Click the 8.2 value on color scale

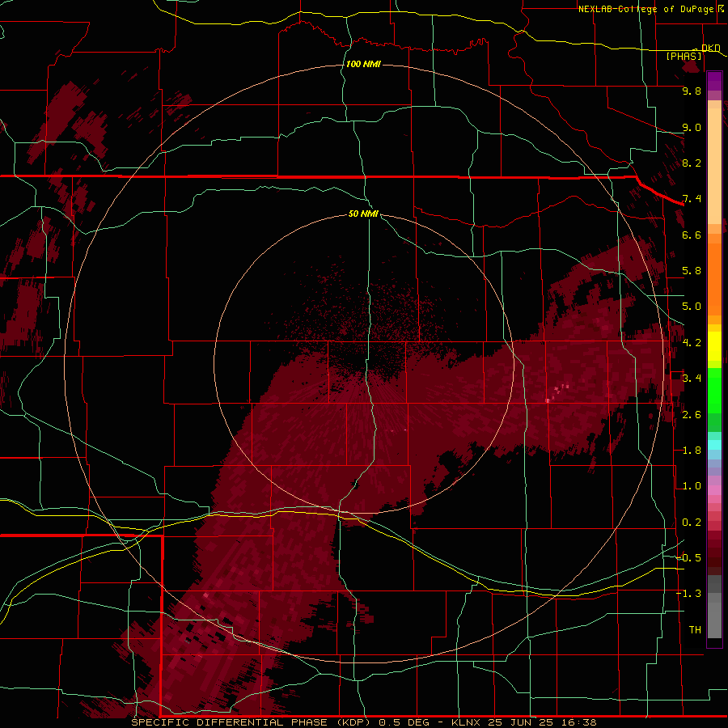(x=692, y=163)
